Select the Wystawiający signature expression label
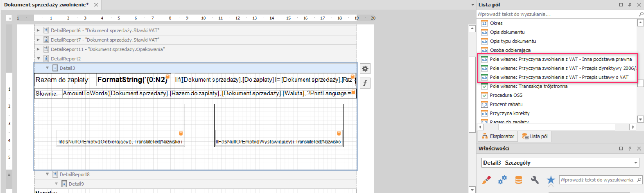This screenshot has width=644, height=193. click(279, 138)
